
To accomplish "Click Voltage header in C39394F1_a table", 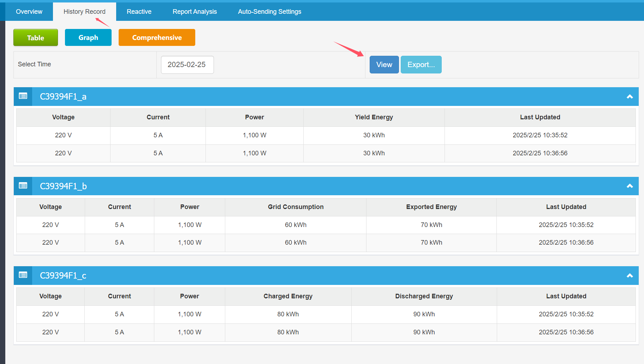I will click(x=63, y=117).
